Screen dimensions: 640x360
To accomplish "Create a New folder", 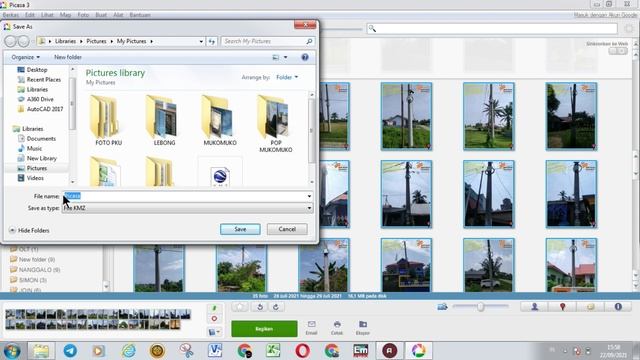I will [68, 58].
